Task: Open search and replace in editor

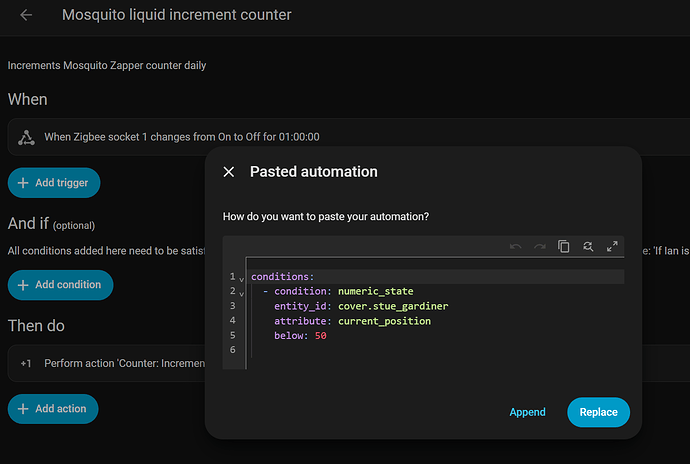Action: [x=588, y=247]
